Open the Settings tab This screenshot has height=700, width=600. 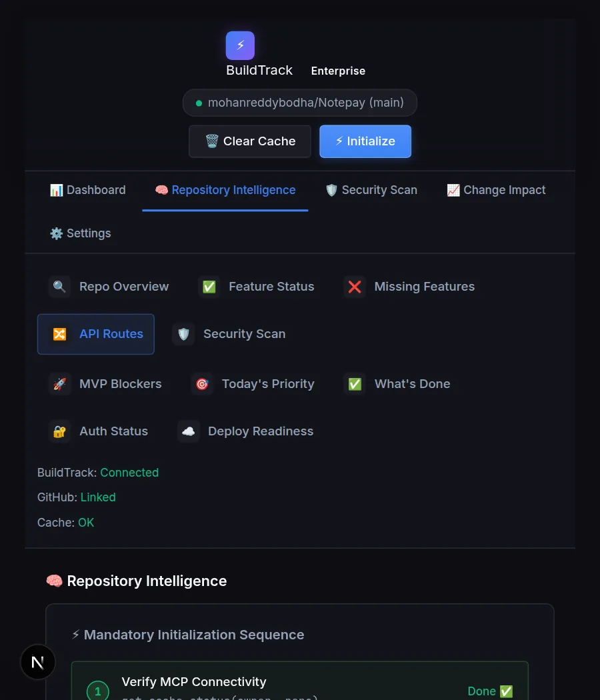point(81,233)
